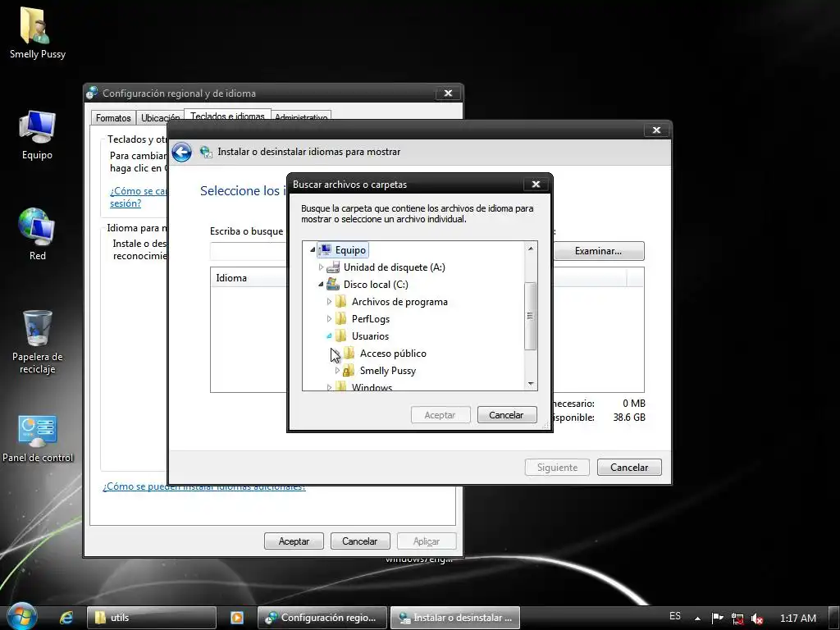Click the Idioma column header
This screenshot has height=630, width=840.
tap(249, 278)
